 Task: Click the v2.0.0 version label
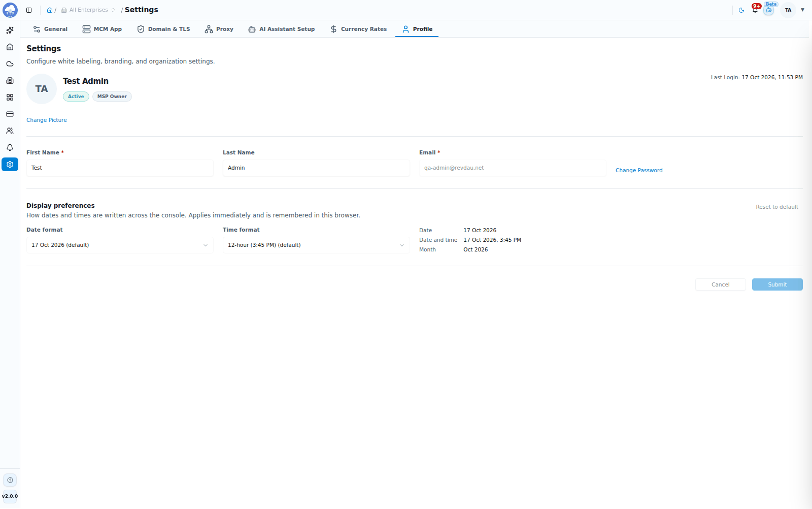[x=10, y=496]
